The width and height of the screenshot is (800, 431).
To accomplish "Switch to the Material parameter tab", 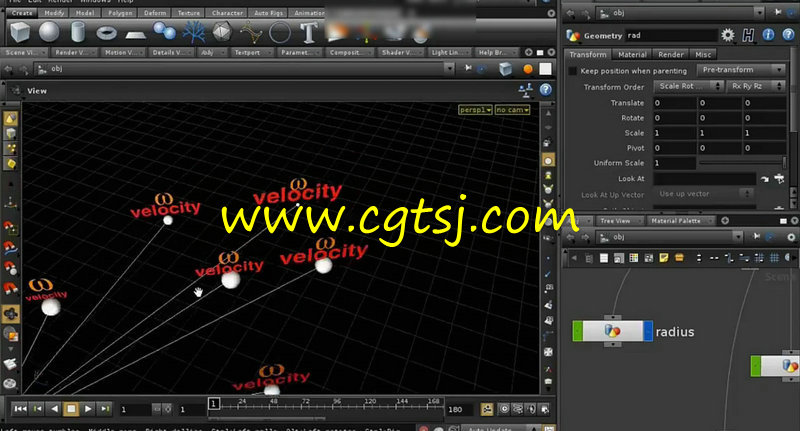I will pyautogui.click(x=632, y=55).
